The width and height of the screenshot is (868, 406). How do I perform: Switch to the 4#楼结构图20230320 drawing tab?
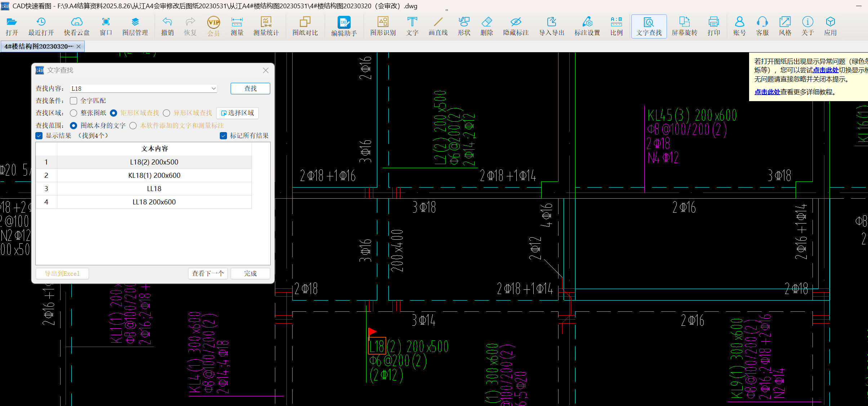(x=39, y=46)
